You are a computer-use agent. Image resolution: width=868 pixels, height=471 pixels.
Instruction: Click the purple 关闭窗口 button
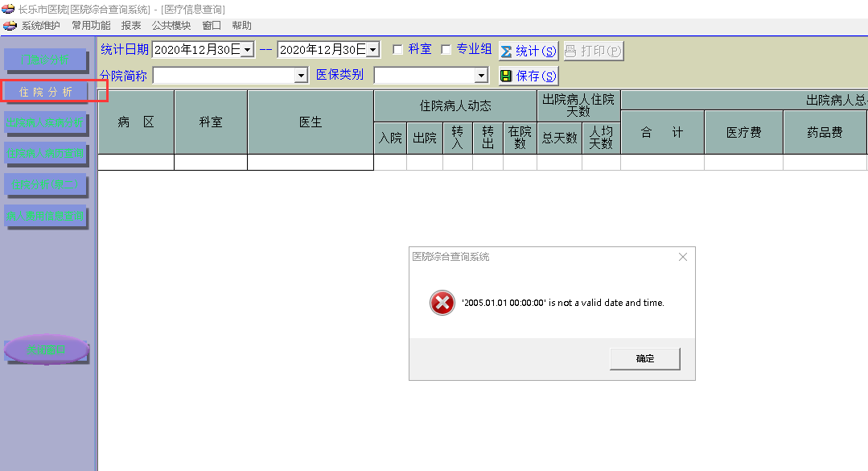[47, 349]
